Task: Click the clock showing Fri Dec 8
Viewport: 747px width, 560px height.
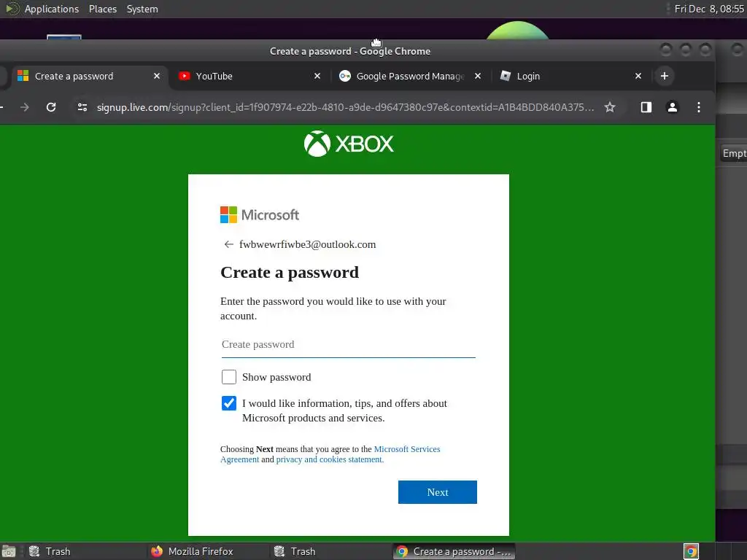Action: (x=709, y=9)
